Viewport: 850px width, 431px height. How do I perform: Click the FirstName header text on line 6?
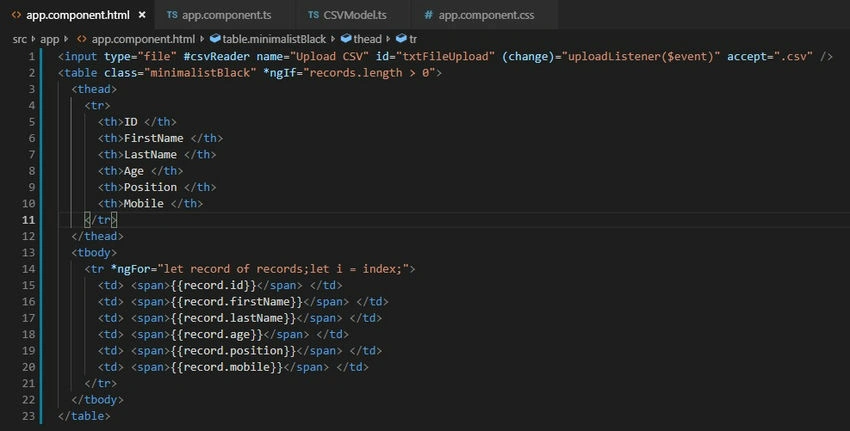153,138
